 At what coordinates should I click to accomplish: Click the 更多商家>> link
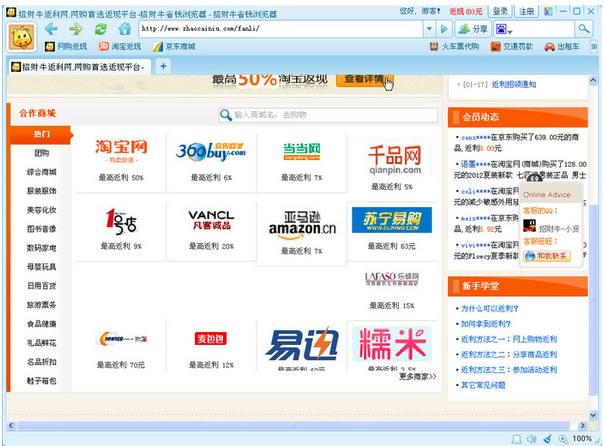click(x=416, y=376)
